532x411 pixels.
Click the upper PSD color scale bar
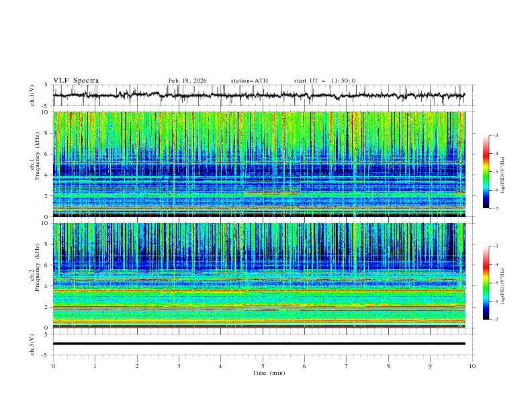coord(486,172)
